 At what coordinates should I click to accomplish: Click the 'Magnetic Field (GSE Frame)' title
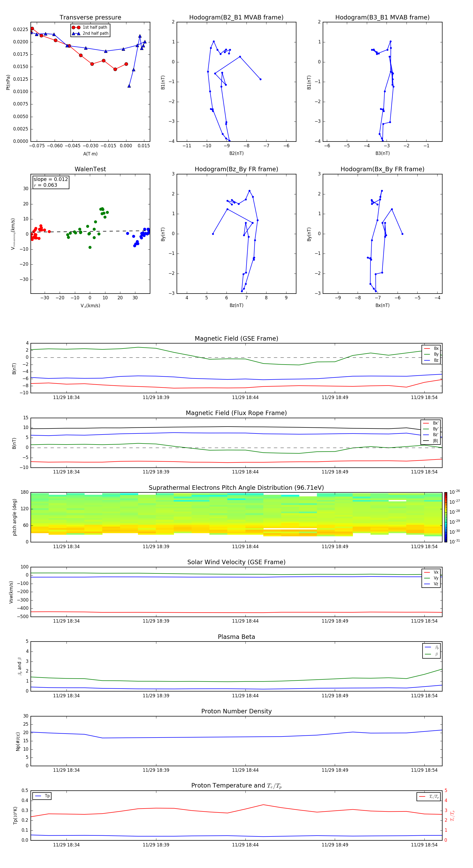pos(236,339)
